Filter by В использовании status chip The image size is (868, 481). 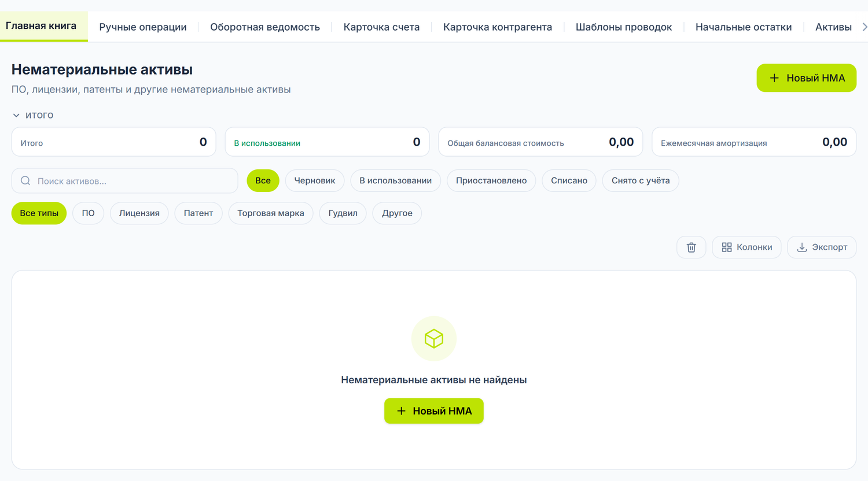point(396,180)
